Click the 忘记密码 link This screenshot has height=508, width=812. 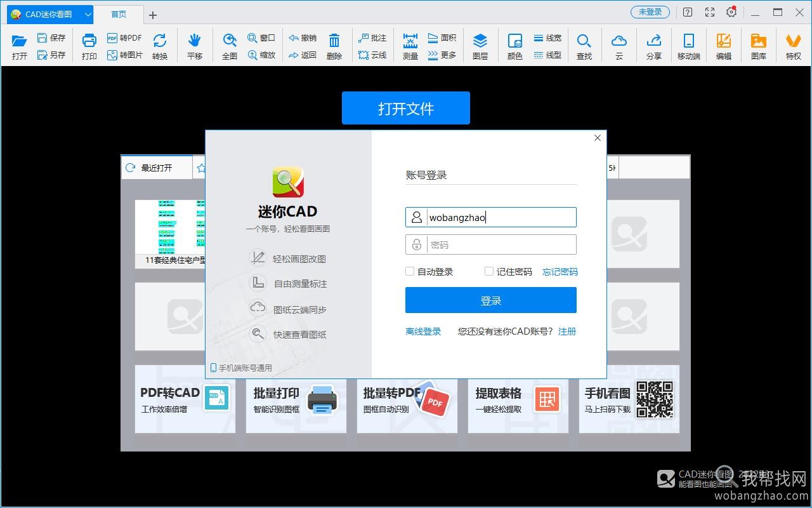[560, 272]
